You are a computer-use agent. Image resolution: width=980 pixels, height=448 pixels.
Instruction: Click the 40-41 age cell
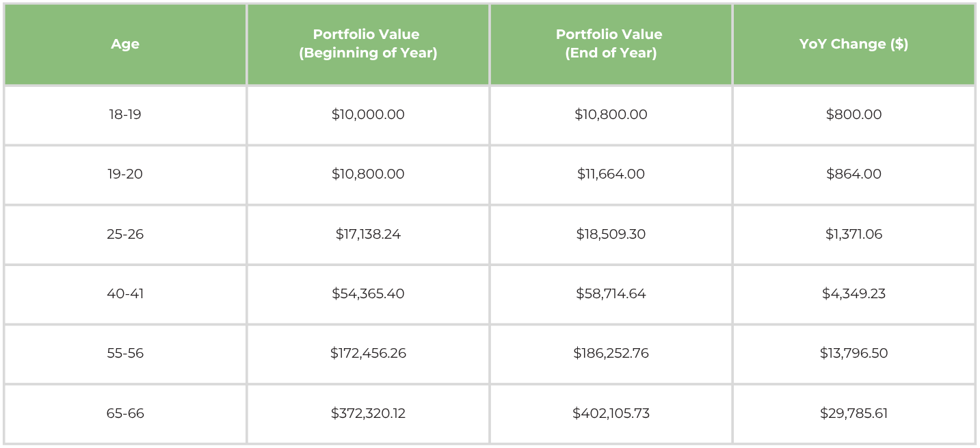coord(125,294)
